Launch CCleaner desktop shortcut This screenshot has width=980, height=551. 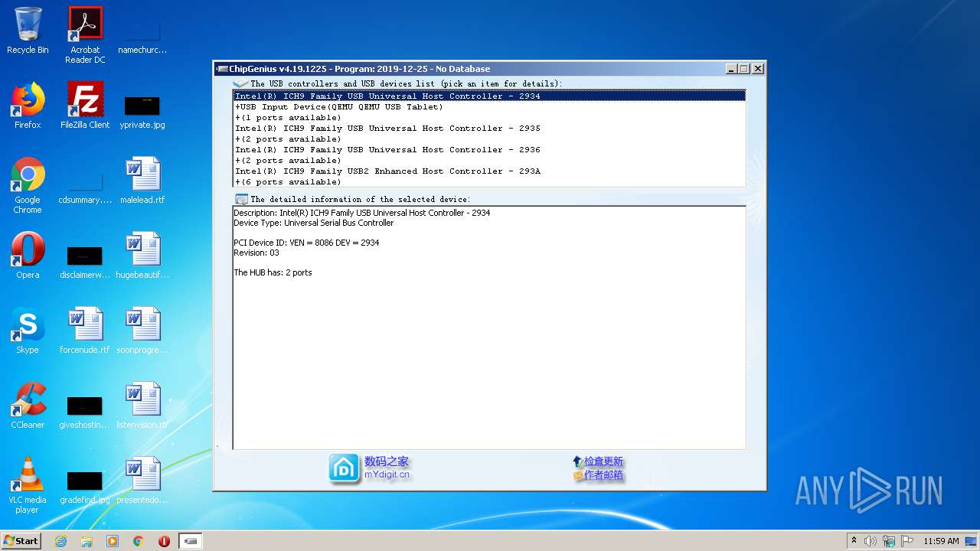point(28,406)
